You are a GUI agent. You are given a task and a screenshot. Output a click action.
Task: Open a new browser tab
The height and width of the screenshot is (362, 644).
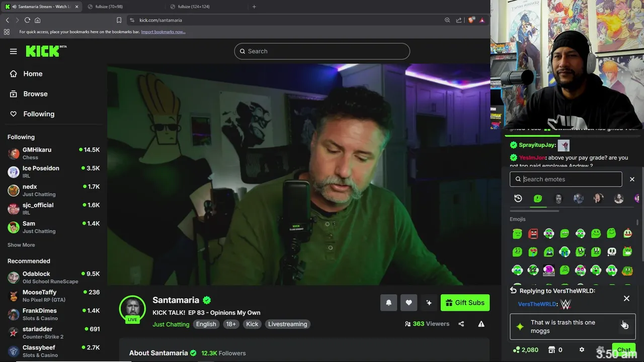coord(254,7)
